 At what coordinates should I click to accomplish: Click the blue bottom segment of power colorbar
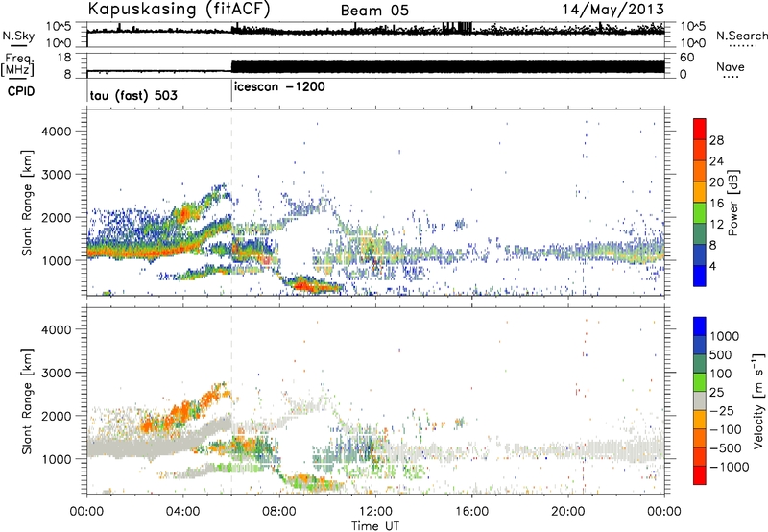[700, 276]
